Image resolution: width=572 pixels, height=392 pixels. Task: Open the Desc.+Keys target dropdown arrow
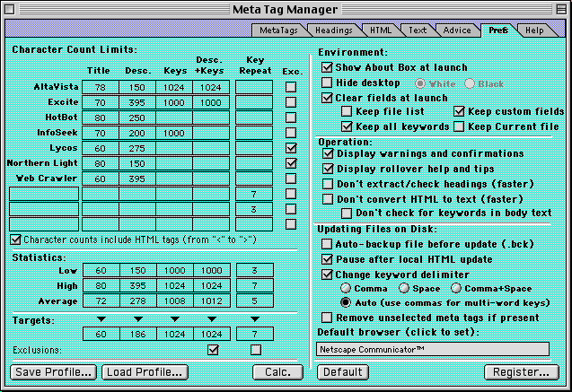point(212,319)
